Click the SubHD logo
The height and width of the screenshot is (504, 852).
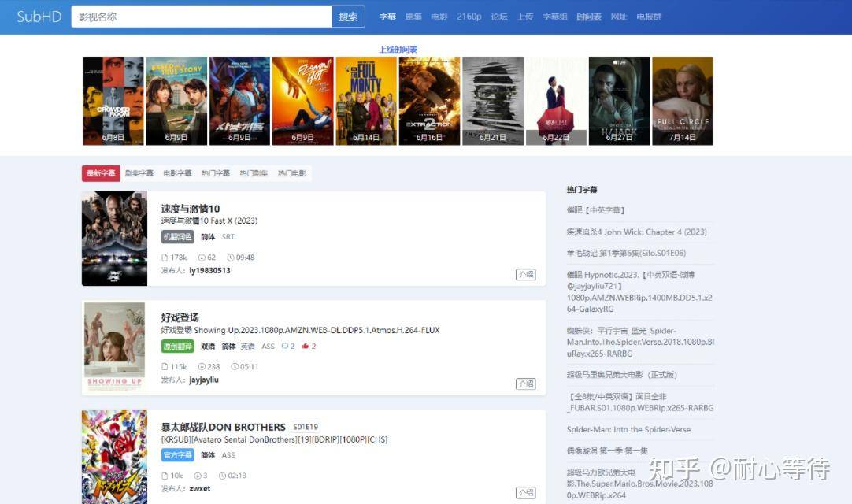39,17
